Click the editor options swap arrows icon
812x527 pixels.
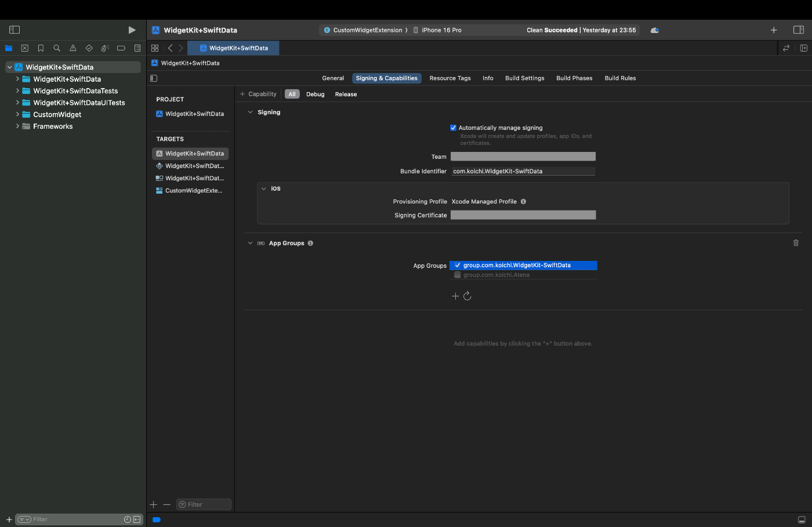[786, 48]
